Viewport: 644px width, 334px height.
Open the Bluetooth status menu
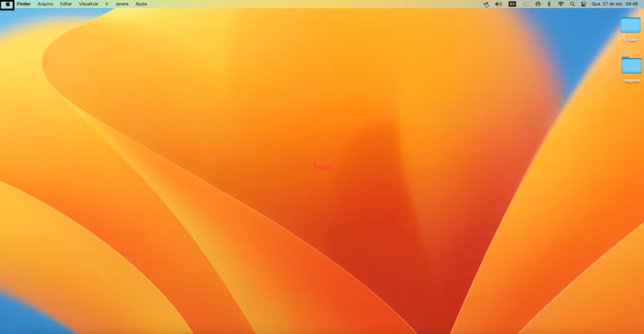549,4
